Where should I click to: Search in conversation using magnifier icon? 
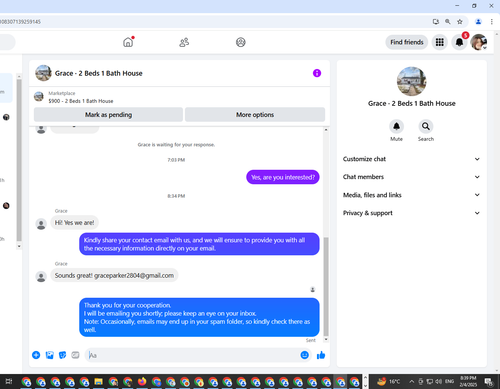(x=426, y=126)
